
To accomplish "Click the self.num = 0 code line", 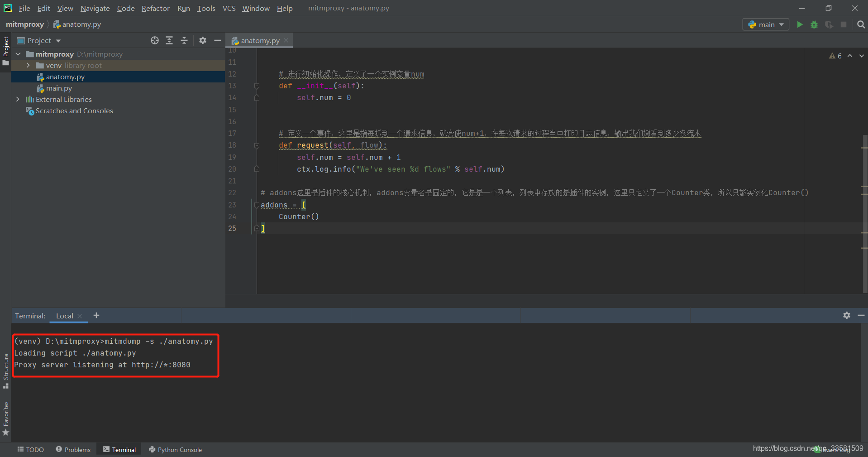I will (x=324, y=98).
